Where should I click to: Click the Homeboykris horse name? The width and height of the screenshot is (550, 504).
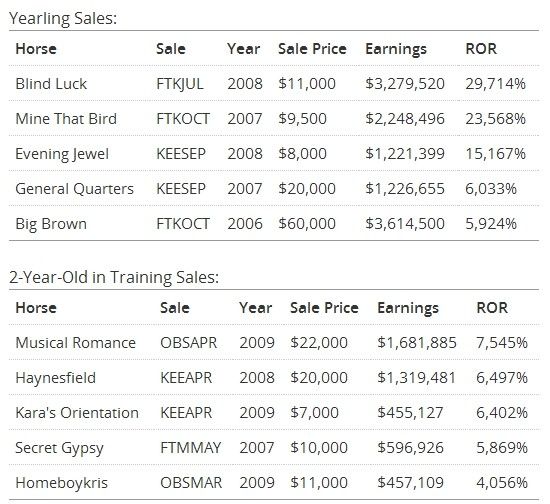point(61,483)
